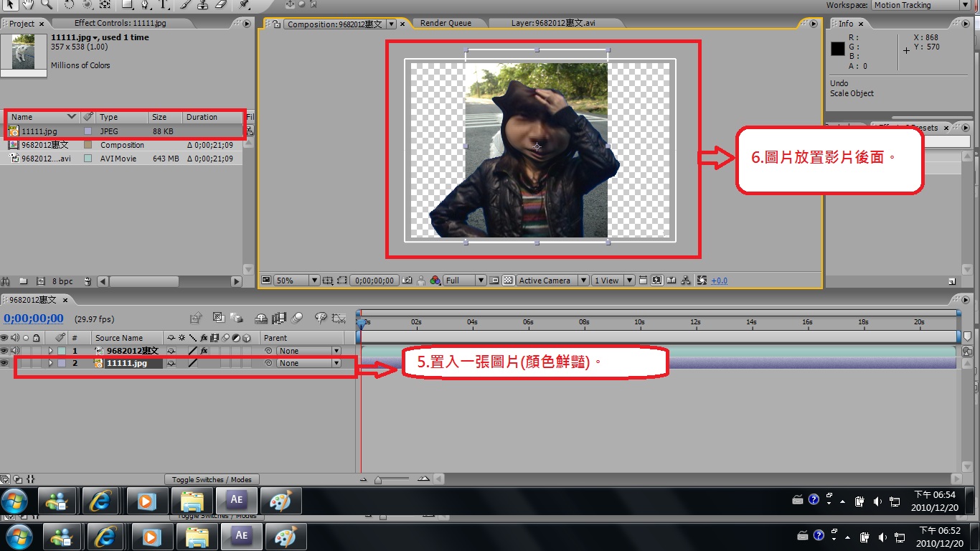The height and width of the screenshot is (551, 980).
Task: Click the Toggle Switches / Modes button
Action: 212,479
